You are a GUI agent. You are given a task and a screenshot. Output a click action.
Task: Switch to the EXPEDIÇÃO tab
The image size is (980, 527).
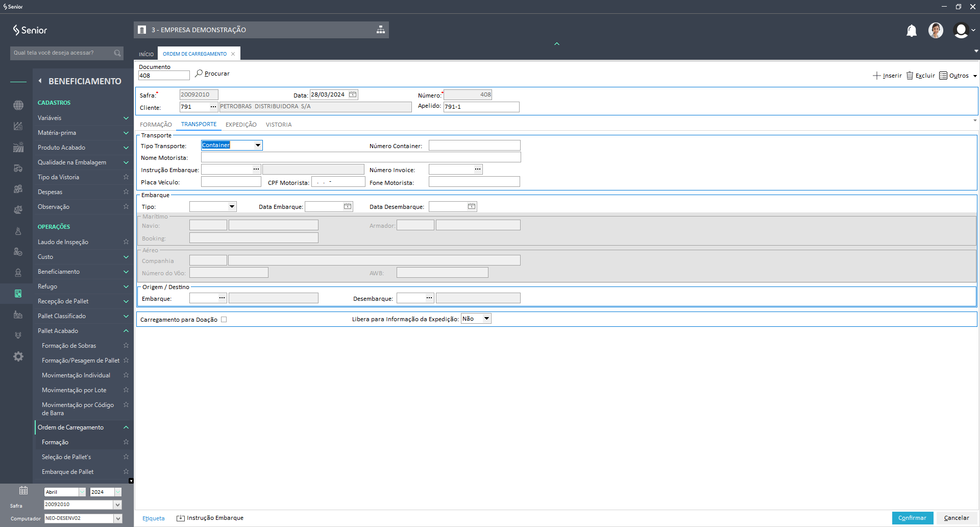[241, 125]
